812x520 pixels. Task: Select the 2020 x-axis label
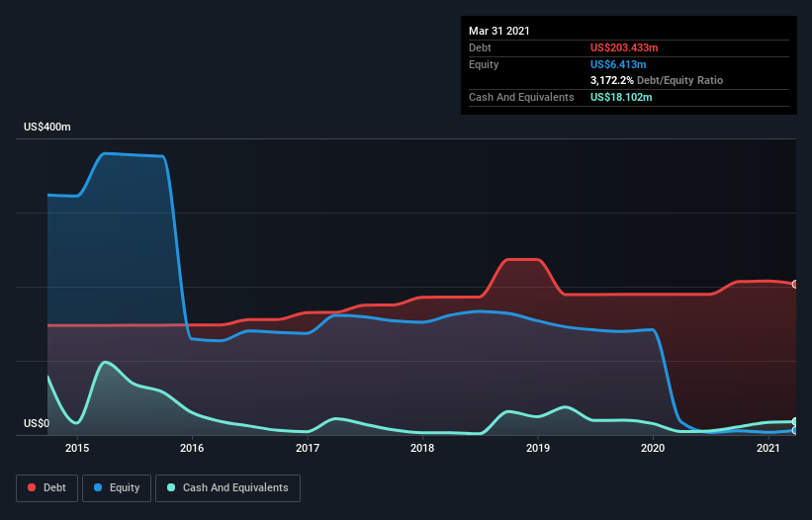pos(653,448)
